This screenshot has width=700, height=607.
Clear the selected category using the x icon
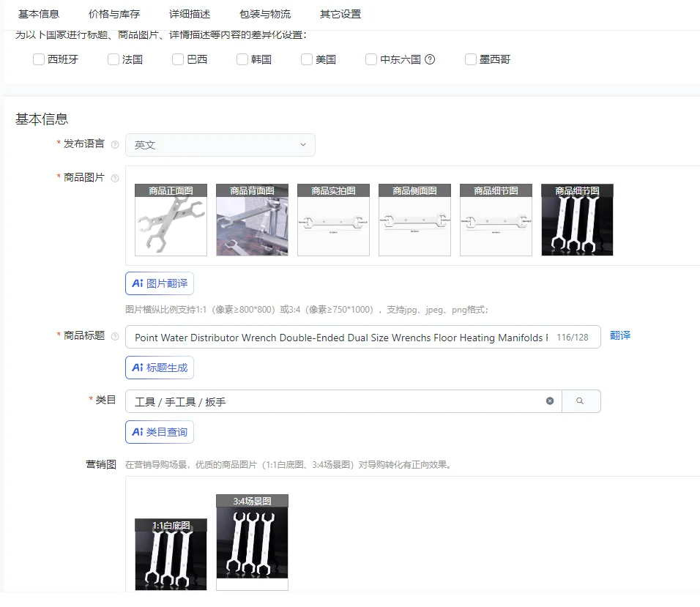coord(550,401)
